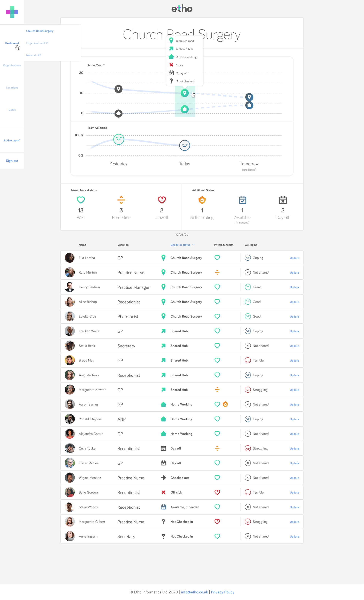
Task: Open the Dashboard menu in sidebar
Action: pyautogui.click(x=12, y=43)
